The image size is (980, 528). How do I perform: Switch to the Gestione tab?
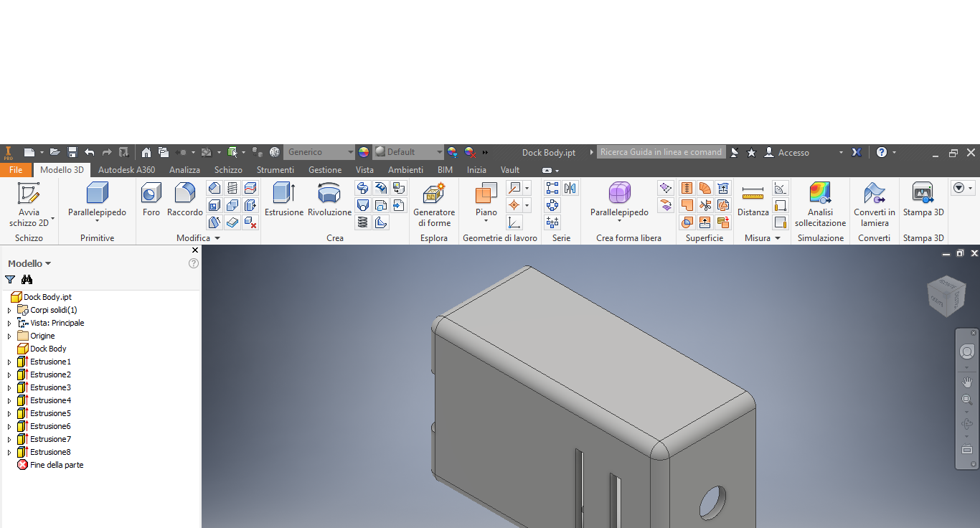pos(325,170)
